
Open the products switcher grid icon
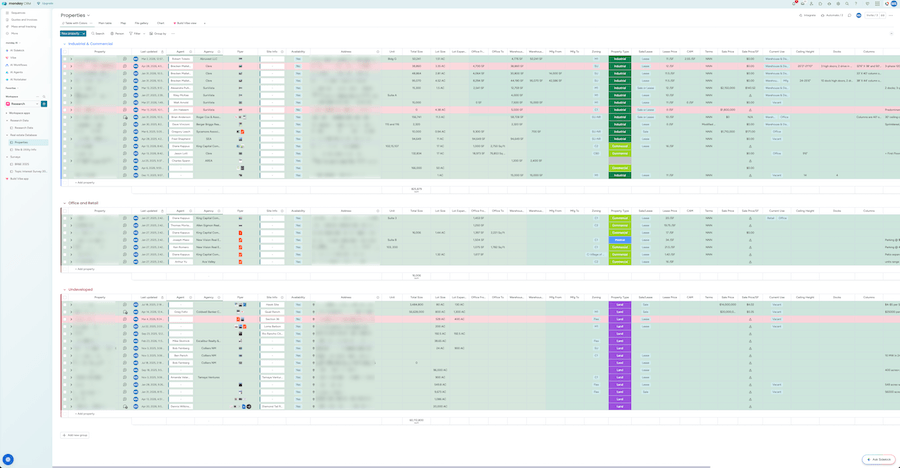[877, 3]
